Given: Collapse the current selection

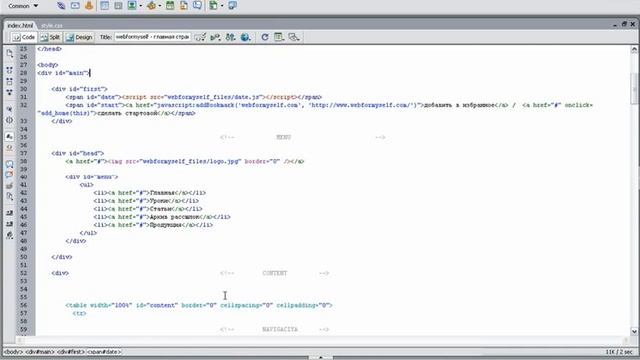Looking at the screenshot, I should pyautogui.click(x=9, y=81).
